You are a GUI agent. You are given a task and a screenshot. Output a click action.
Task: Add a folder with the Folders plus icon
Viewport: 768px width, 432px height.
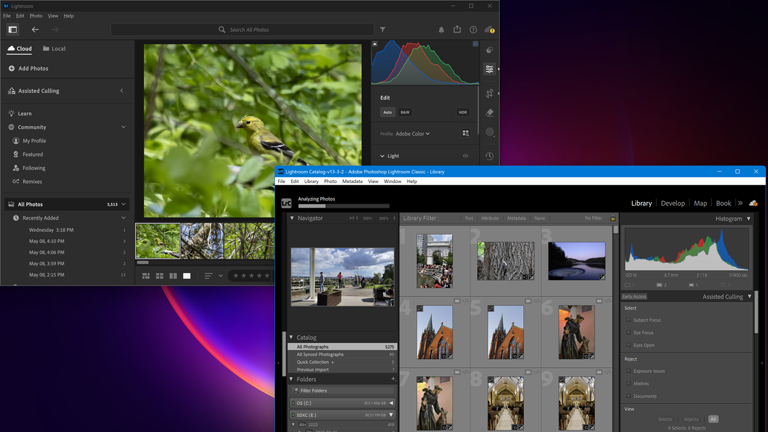click(393, 379)
